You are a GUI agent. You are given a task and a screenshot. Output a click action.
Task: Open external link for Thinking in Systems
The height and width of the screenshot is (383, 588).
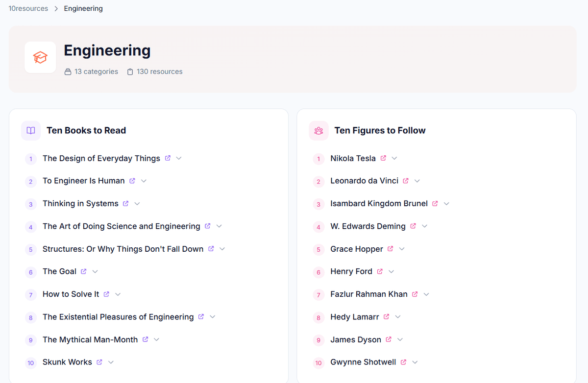tap(125, 203)
